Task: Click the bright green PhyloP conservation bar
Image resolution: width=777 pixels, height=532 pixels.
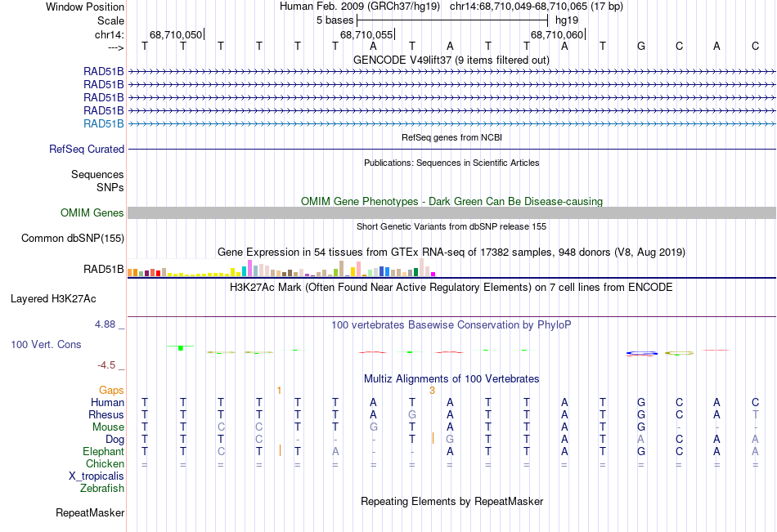Action: tap(181, 348)
